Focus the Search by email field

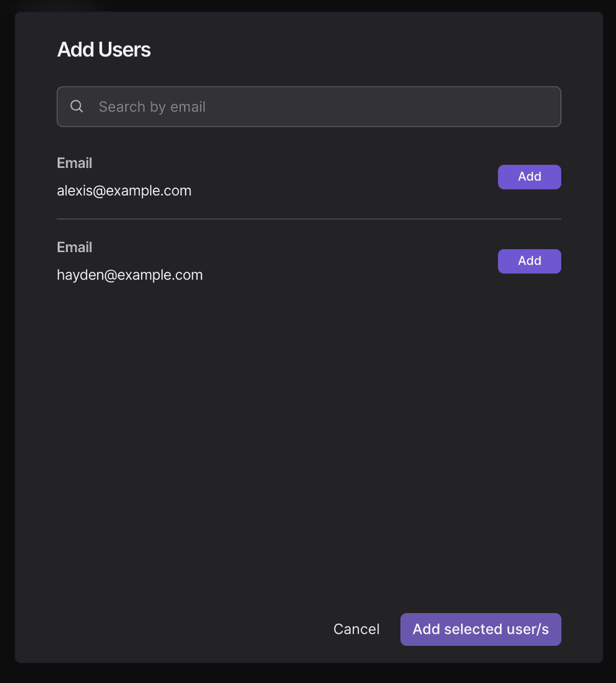point(309,107)
